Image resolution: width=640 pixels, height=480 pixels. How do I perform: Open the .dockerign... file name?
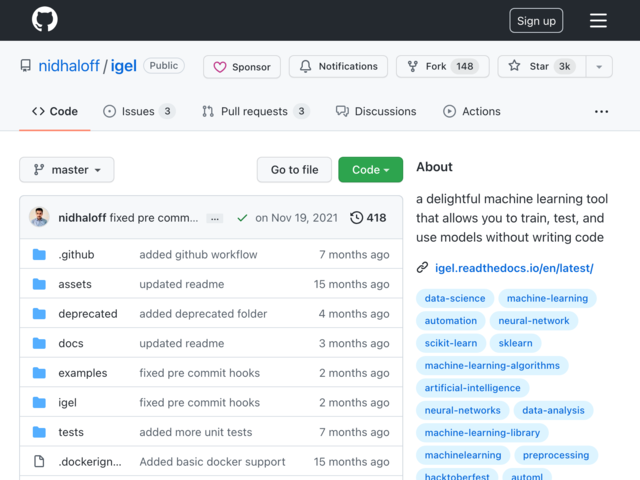coord(90,462)
